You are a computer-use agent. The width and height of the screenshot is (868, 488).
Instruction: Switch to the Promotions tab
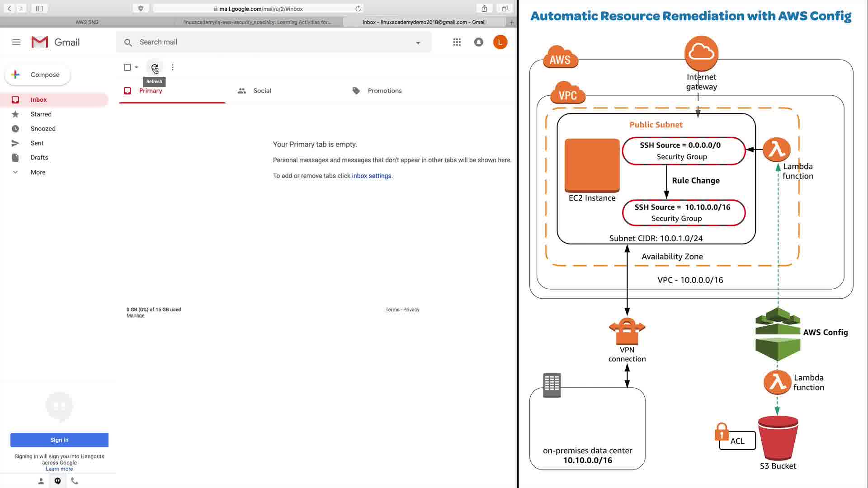(384, 91)
